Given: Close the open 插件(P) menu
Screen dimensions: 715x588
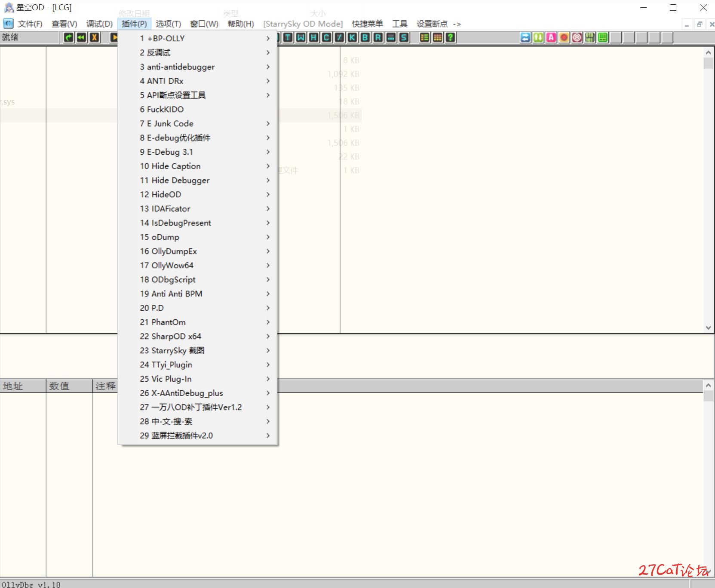Looking at the screenshot, I should click(x=134, y=24).
